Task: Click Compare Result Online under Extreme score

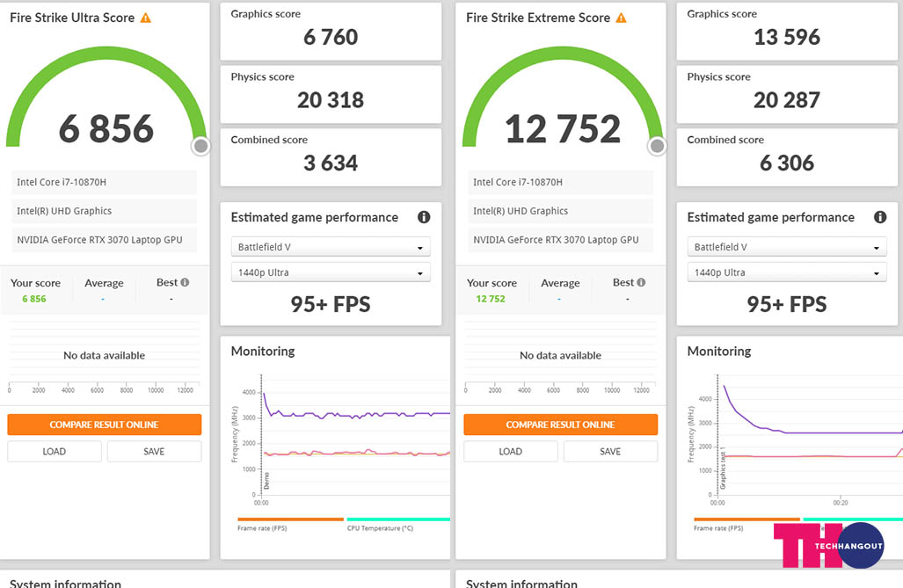Action: [x=560, y=425]
